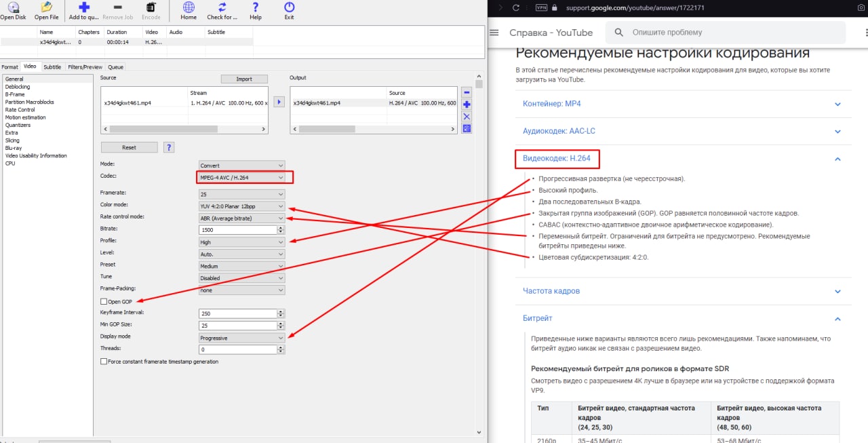Image resolution: width=868 pixels, height=443 pixels.
Task: Click the blue arrow between Source and Output
Action: 279,102
